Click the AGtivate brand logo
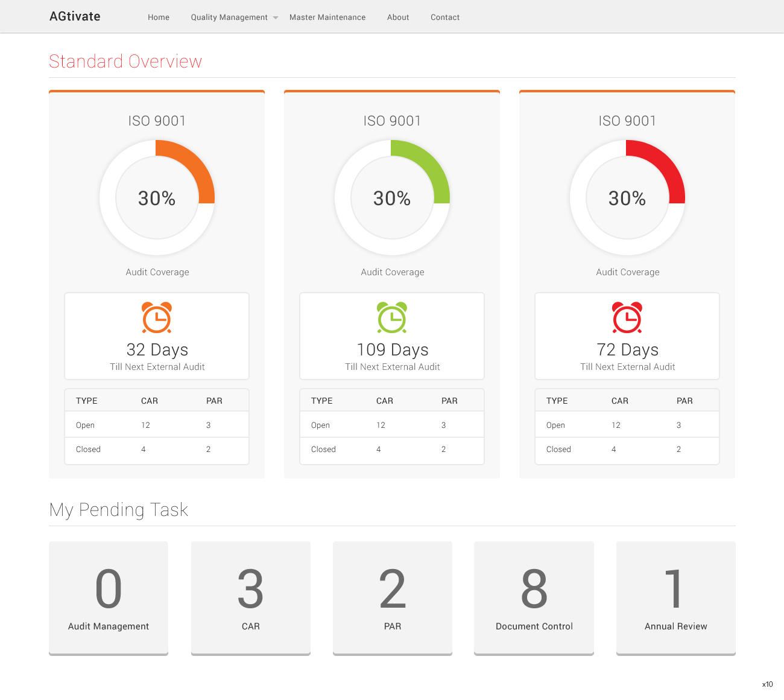This screenshot has height=700, width=784. click(x=75, y=16)
